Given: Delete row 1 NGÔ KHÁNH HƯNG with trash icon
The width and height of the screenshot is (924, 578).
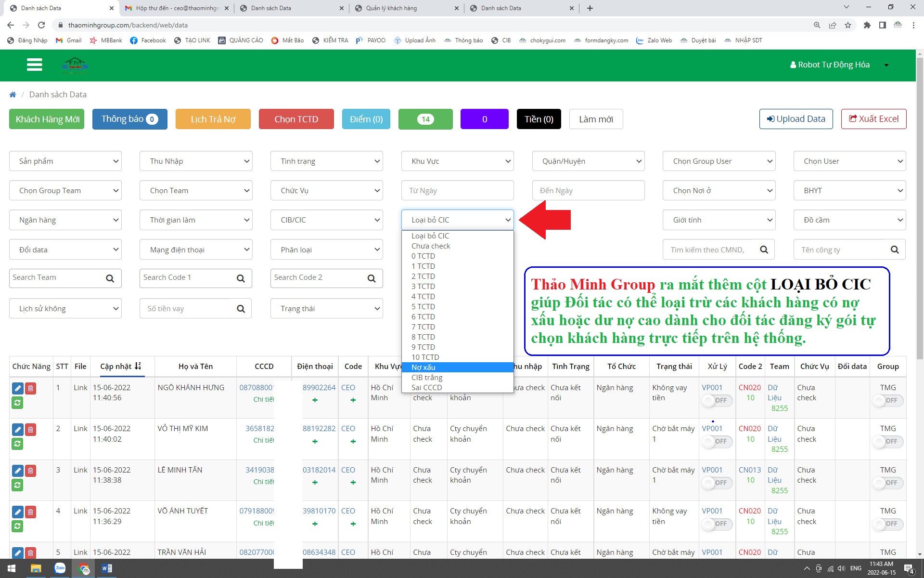Looking at the screenshot, I should pos(30,388).
